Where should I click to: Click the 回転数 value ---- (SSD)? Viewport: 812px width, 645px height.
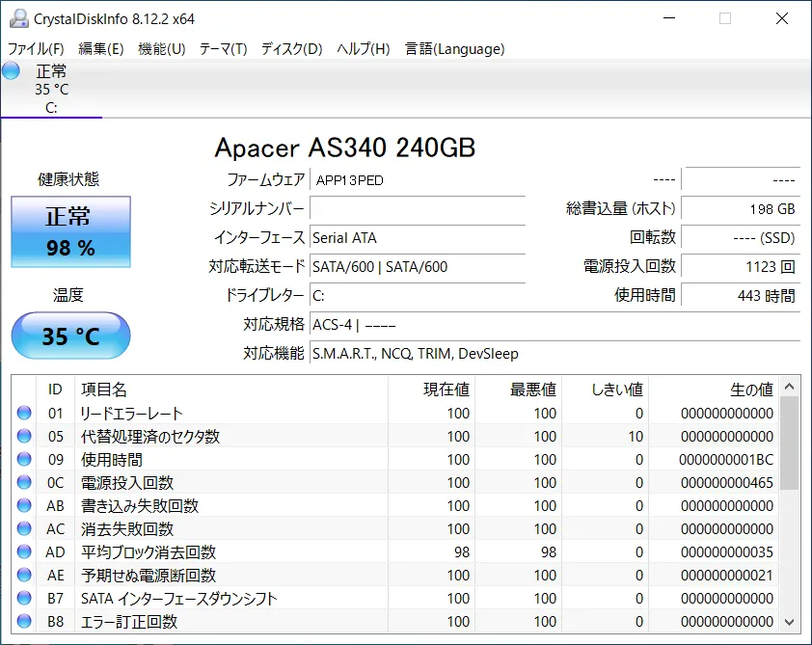tap(741, 238)
